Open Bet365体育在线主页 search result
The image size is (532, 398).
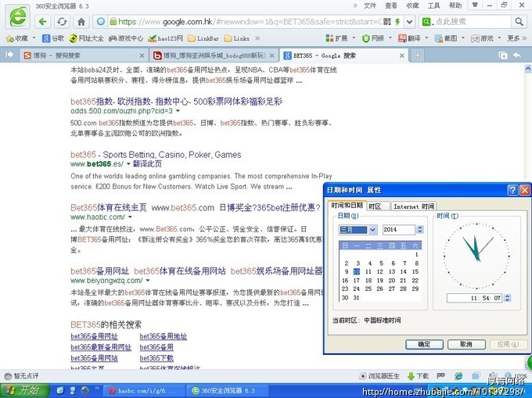tap(195, 208)
